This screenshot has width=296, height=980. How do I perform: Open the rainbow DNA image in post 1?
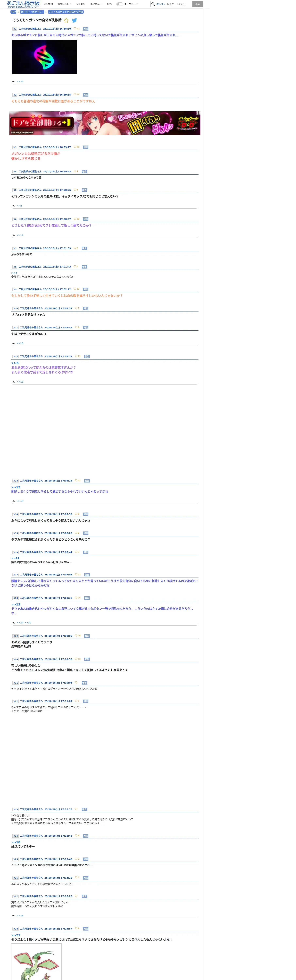pyautogui.click(x=44, y=57)
